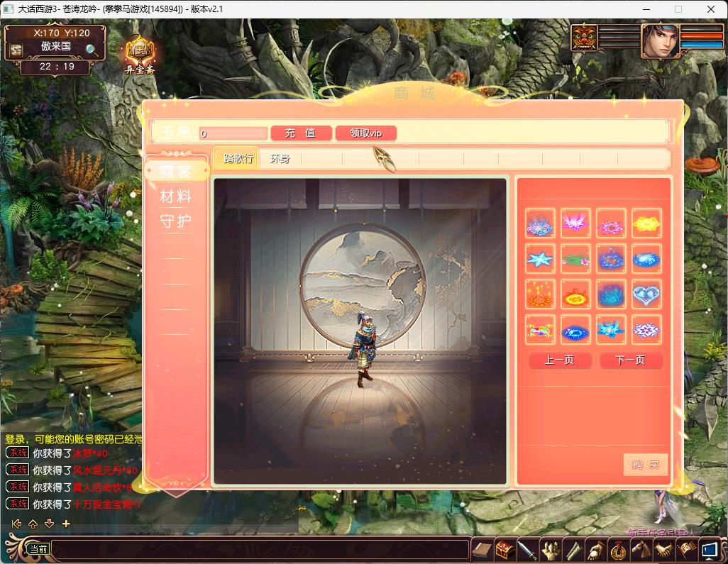Click the magnifier icon beside 傲来国
The height and width of the screenshot is (564, 728).
(x=92, y=50)
